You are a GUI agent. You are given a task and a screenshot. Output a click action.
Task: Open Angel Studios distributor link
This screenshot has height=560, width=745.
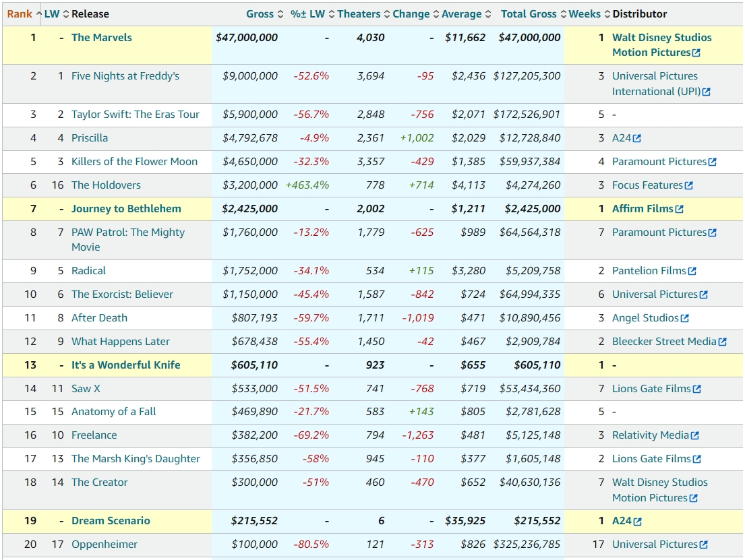click(x=645, y=318)
